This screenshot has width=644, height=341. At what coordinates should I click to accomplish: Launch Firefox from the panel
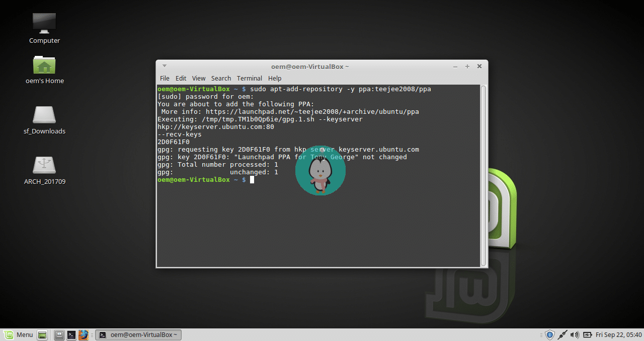pos(84,335)
